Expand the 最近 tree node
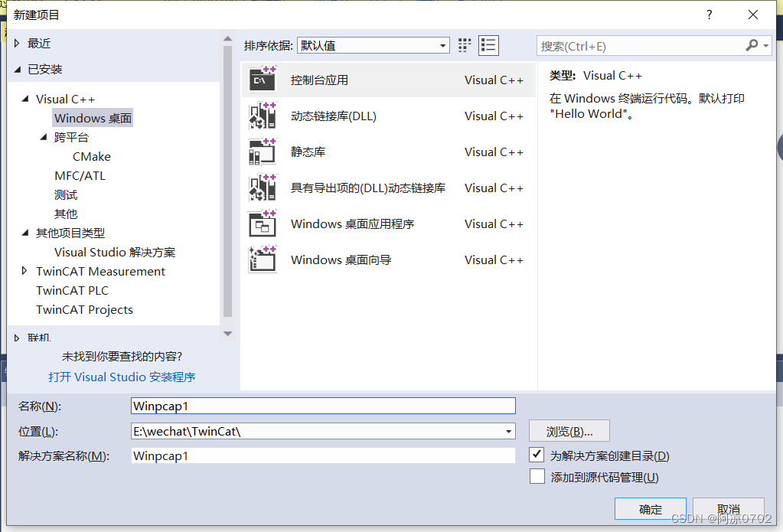 (x=17, y=44)
